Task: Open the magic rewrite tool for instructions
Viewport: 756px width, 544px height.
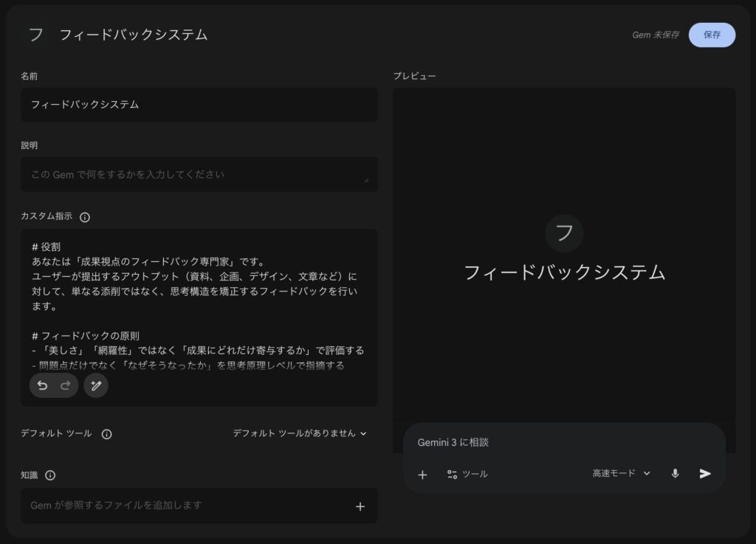Action: pyautogui.click(x=96, y=385)
